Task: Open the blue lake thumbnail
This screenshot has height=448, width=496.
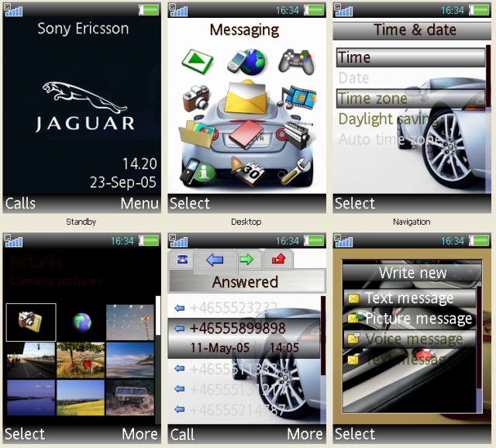Action: pos(31,398)
